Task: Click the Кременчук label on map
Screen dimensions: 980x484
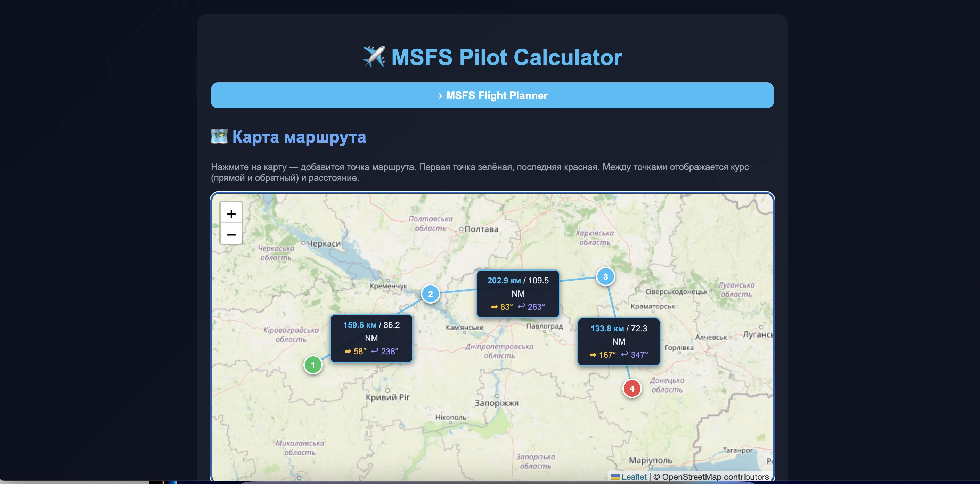Action: click(x=388, y=286)
